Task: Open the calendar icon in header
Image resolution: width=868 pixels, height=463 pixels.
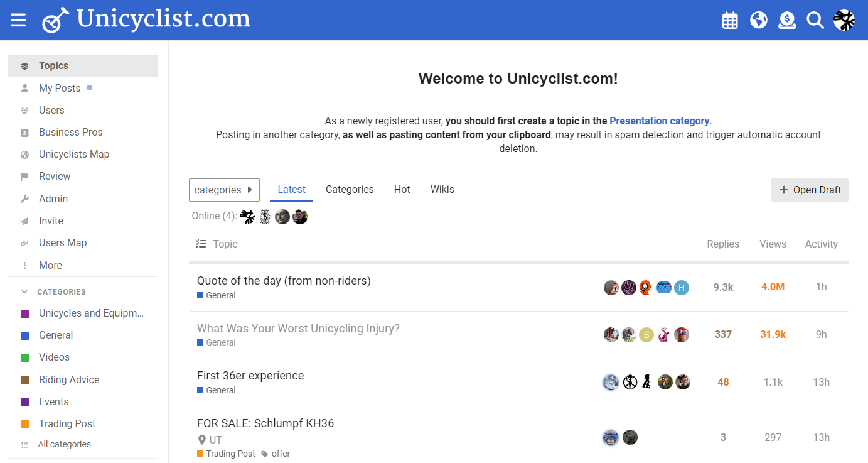Action: 730,20
